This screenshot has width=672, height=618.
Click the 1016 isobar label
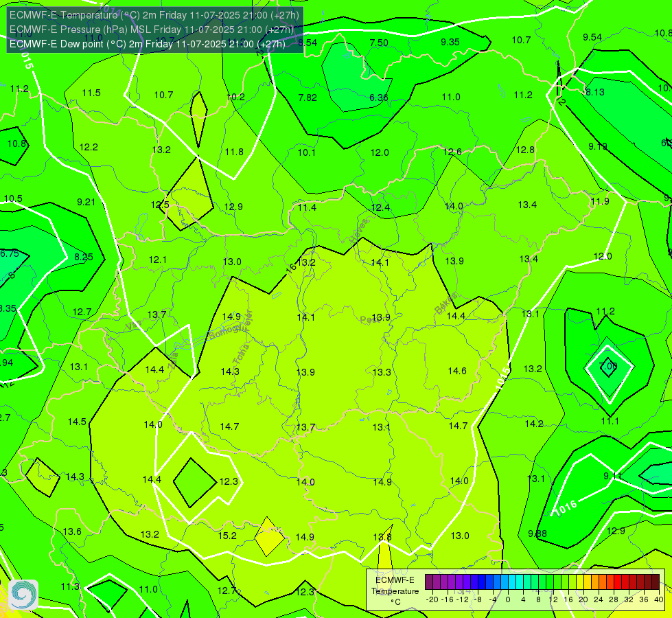click(x=566, y=509)
